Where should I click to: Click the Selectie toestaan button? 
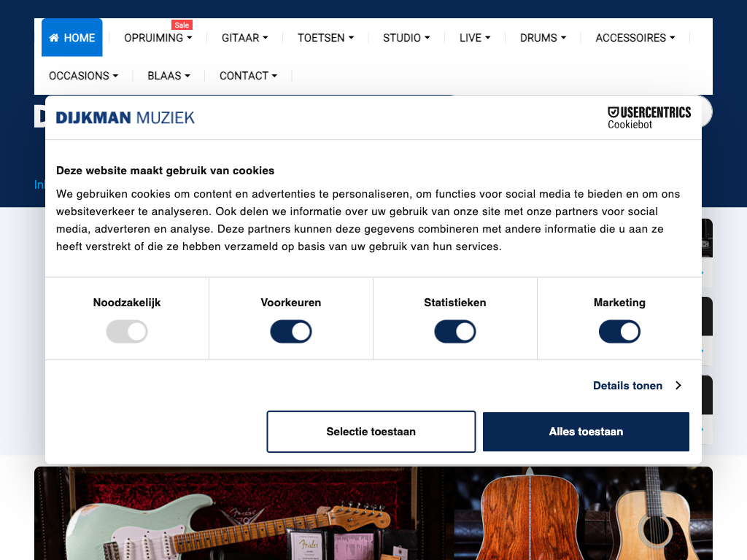(x=371, y=432)
